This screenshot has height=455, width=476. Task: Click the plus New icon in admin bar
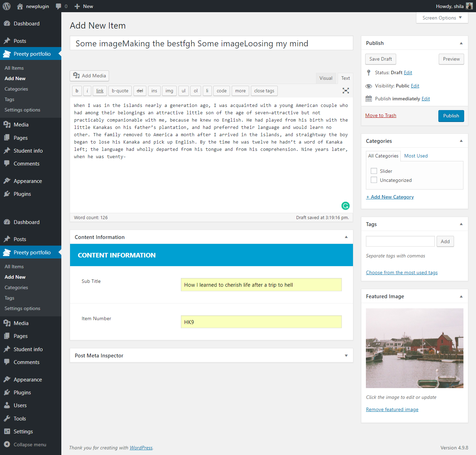click(x=77, y=6)
